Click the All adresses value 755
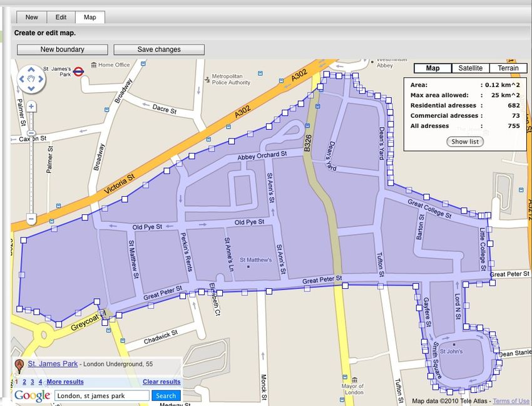This screenshot has width=532, height=406. tap(514, 126)
